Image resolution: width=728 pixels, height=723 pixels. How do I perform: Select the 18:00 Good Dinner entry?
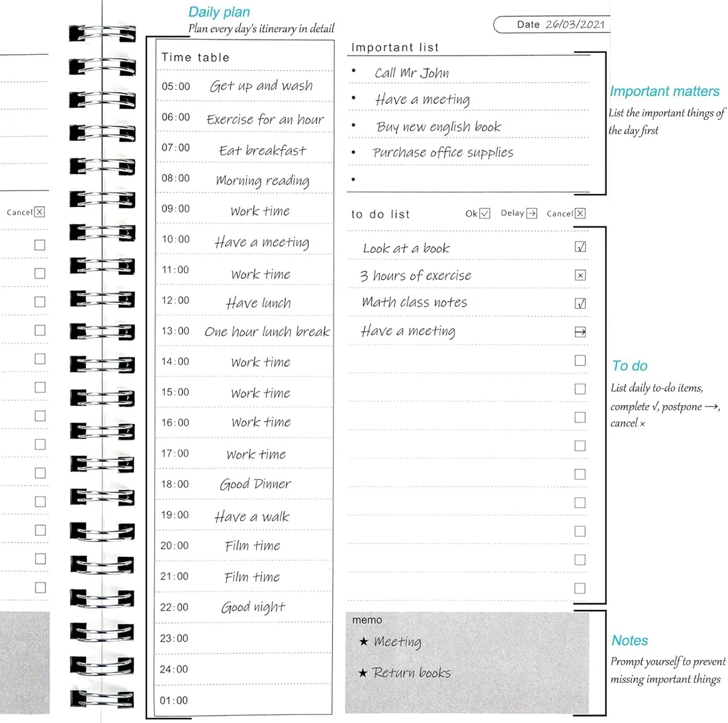click(255, 484)
